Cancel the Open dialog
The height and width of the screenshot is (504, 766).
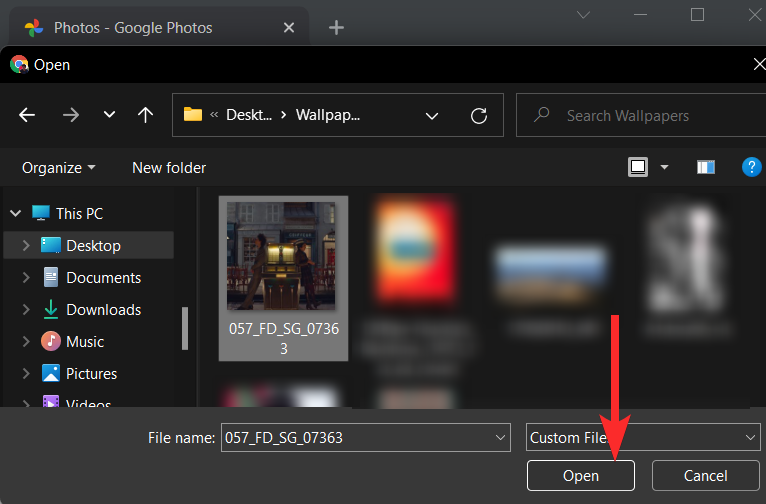click(x=705, y=476)
